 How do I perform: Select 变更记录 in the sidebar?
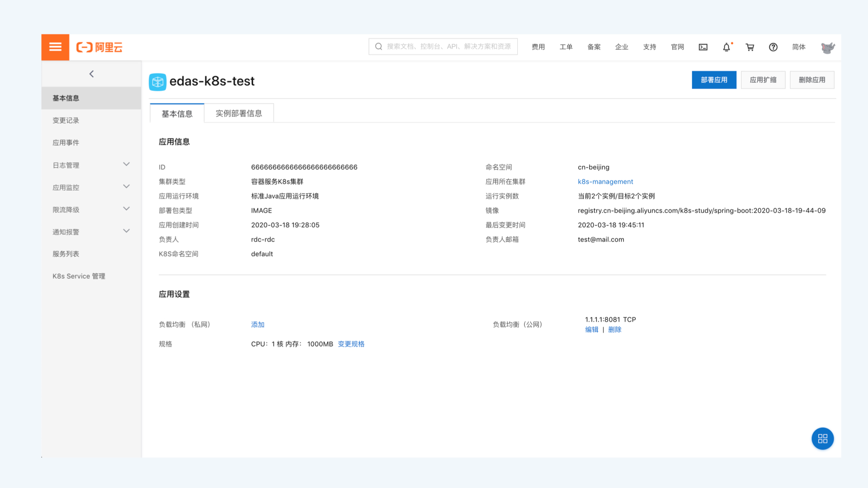[x=91, y=120]
